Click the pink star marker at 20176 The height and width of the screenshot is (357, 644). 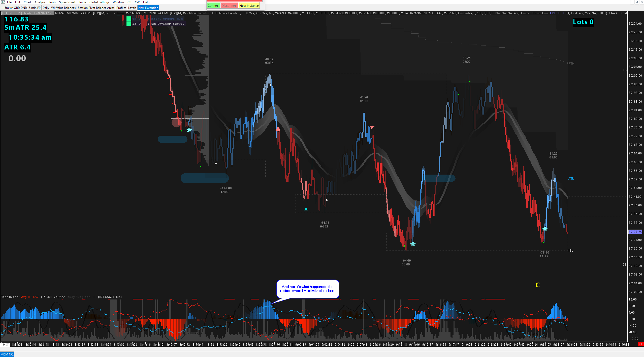pyautogui.click(x=372, y=127)
